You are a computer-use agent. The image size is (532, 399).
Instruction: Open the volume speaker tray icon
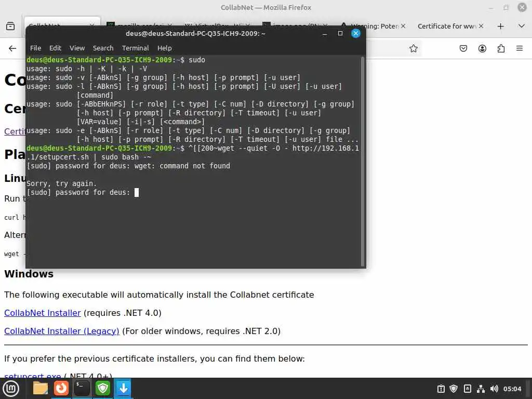click(494, 389)
